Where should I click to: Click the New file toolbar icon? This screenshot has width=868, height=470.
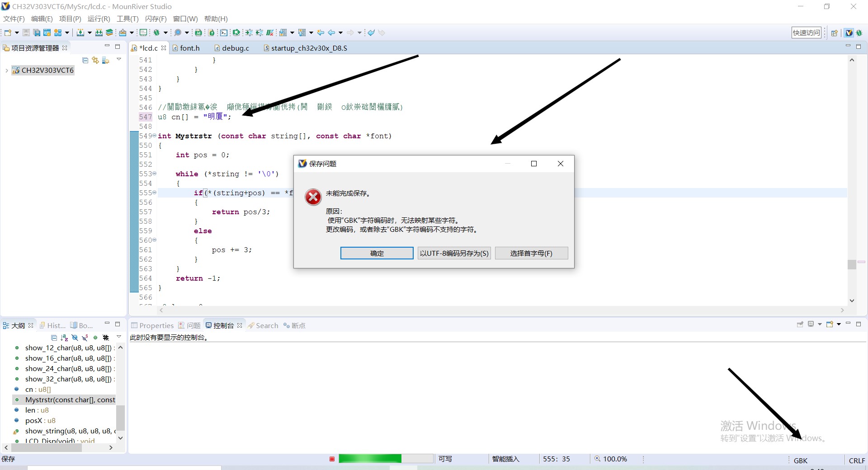[8, 33]
